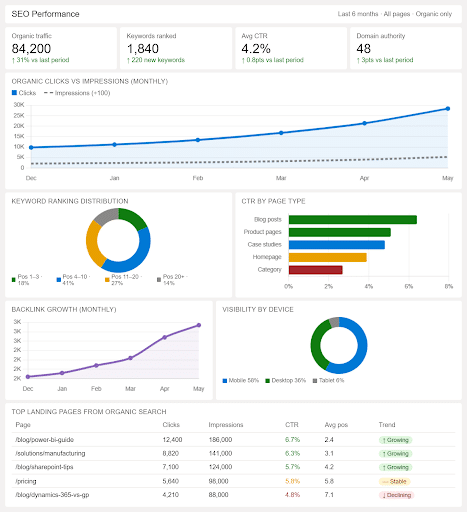
Task: Sort table by Clicks column header
Action: coord(171,425)
